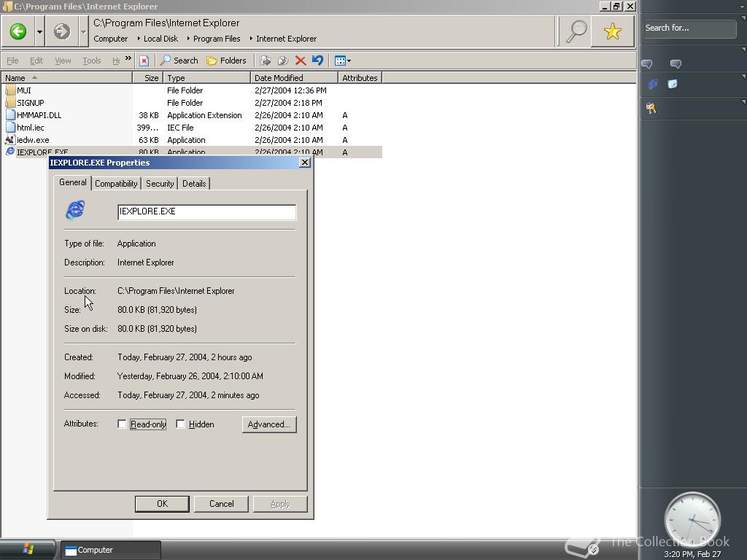Click the OK button

(x=162, y=504)
